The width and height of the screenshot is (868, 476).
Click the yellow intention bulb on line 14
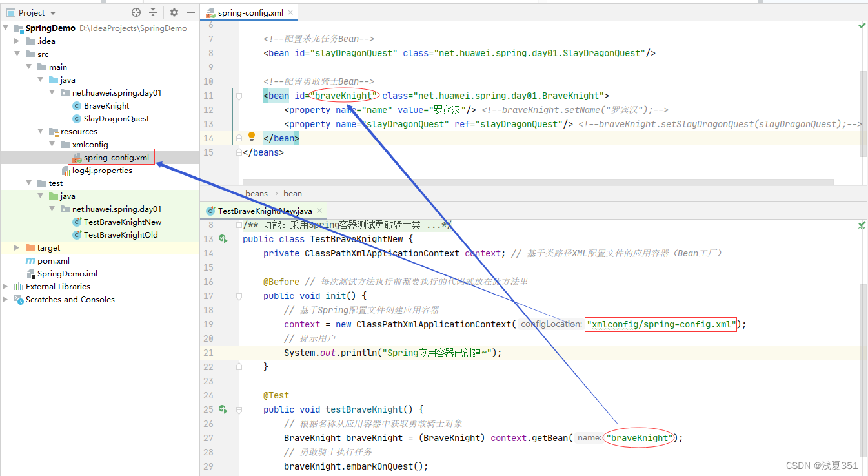[x=252, y=137]
